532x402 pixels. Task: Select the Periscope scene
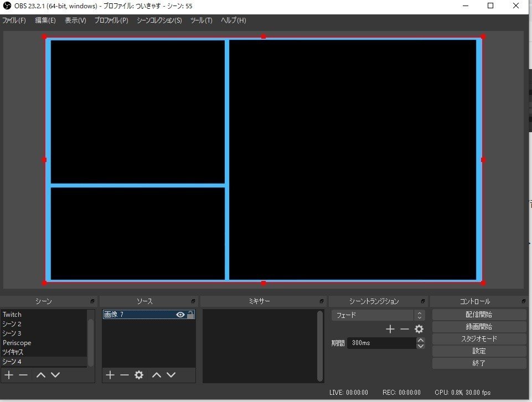coord(44,343)
